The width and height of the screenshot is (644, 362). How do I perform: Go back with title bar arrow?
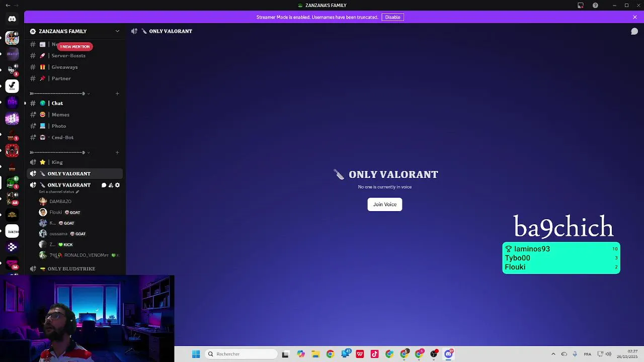(x=8, y=5)
